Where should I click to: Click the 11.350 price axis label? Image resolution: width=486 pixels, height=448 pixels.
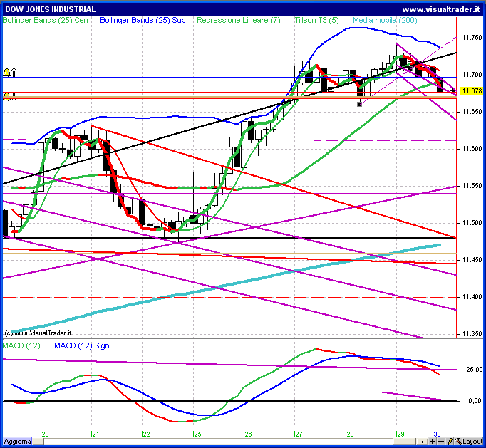472,333
